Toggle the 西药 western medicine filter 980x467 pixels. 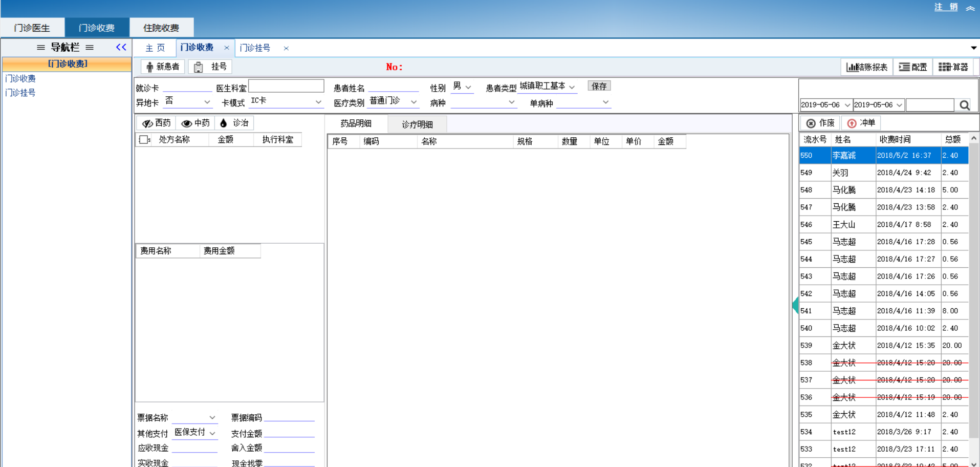coord(157,123)
